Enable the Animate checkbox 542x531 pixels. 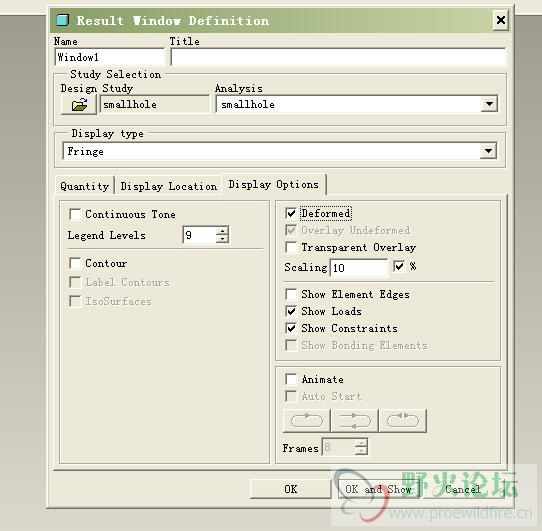point(291,379)
